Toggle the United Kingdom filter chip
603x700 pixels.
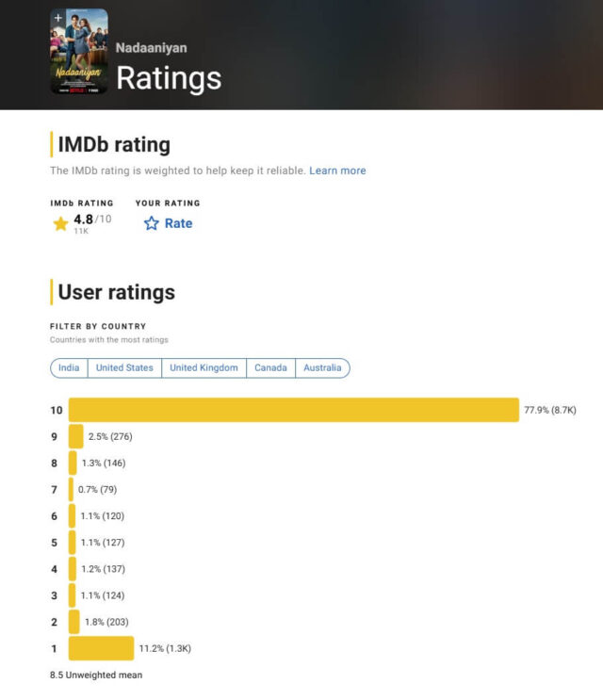pos(204,367)
